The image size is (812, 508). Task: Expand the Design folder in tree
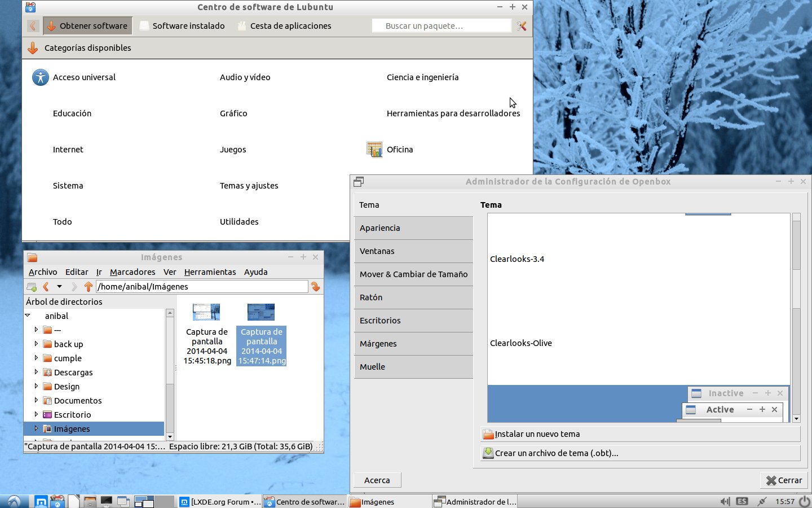[36, 386]
